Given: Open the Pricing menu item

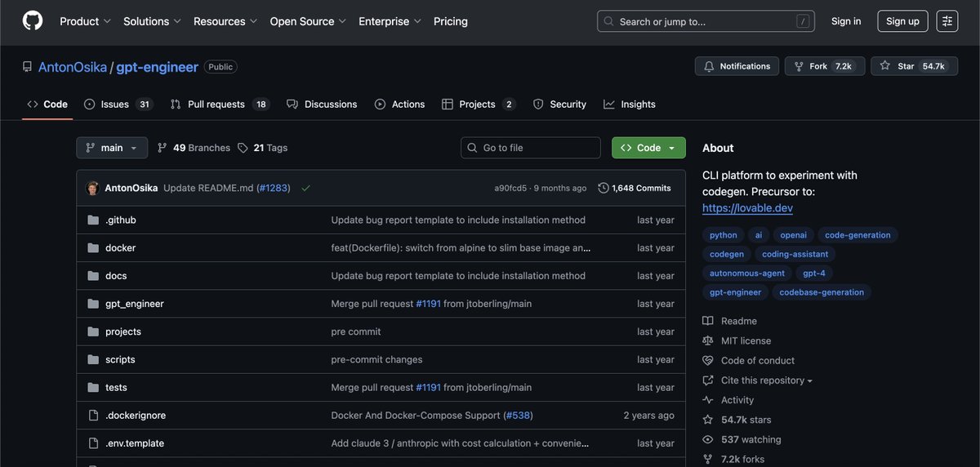Looking at the screenshot, I should click(451, 21).
